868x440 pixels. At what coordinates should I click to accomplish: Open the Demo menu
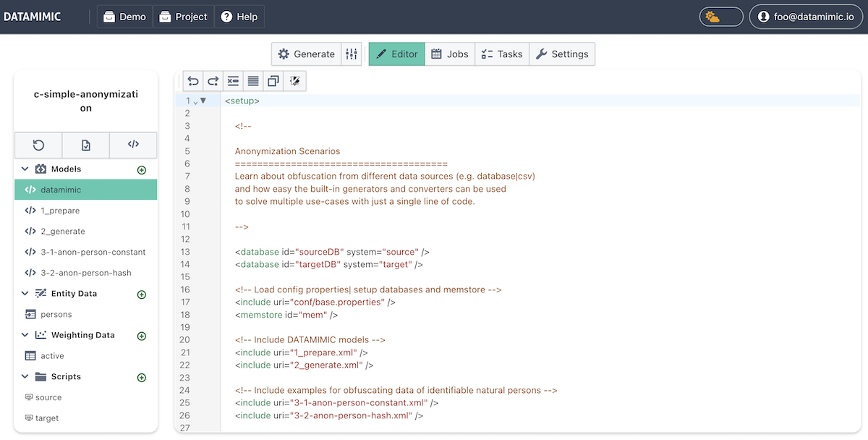pos(124,17)
